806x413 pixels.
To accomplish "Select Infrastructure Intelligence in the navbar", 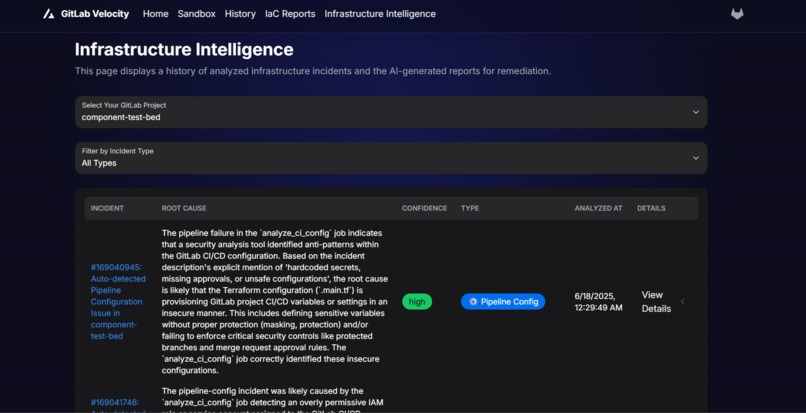I will 380,14.
